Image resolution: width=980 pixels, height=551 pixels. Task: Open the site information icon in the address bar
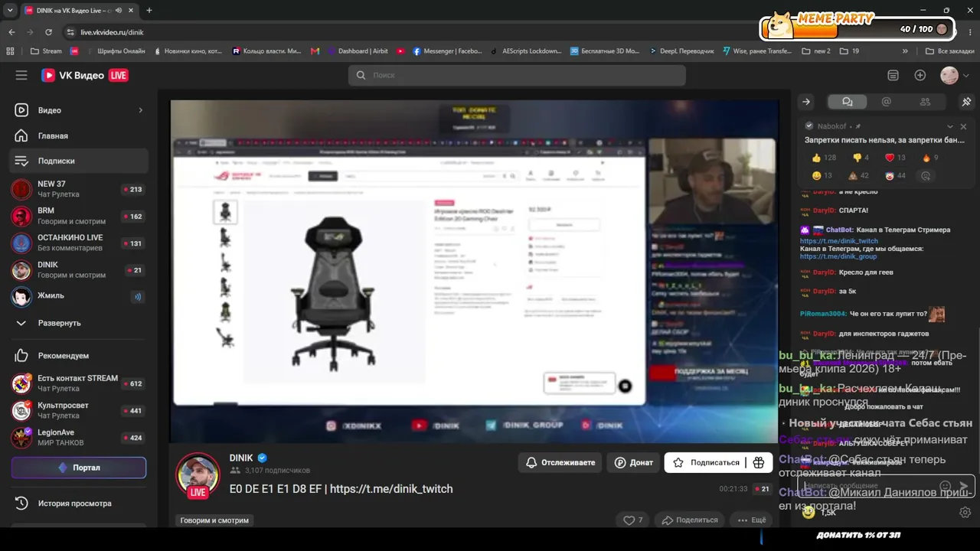(70, 32)
